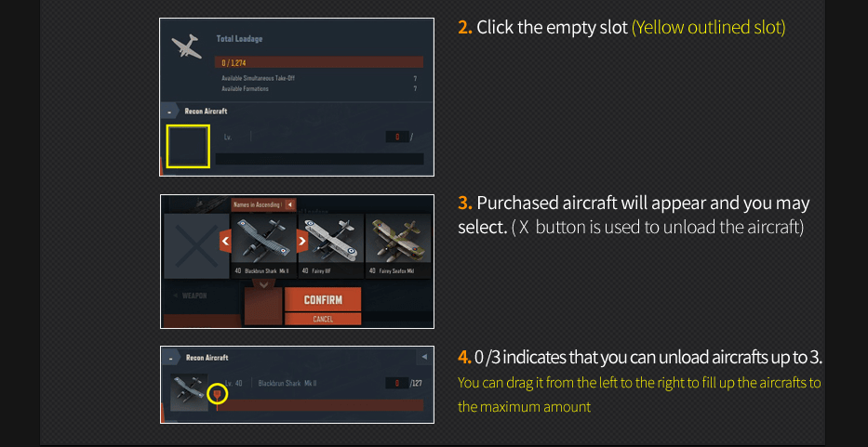This screenshot has height=447, width=868.
Task: Select the Fairey IIIF aircraft thumbnail
Action: pyautogui.click(x=331, y=245)
